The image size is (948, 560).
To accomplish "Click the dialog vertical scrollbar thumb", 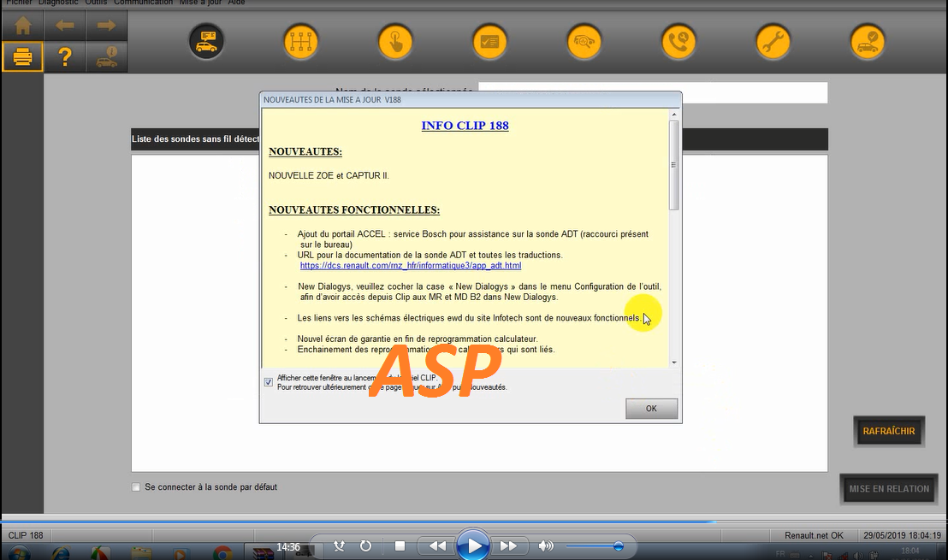I will (x=673, y=165).
